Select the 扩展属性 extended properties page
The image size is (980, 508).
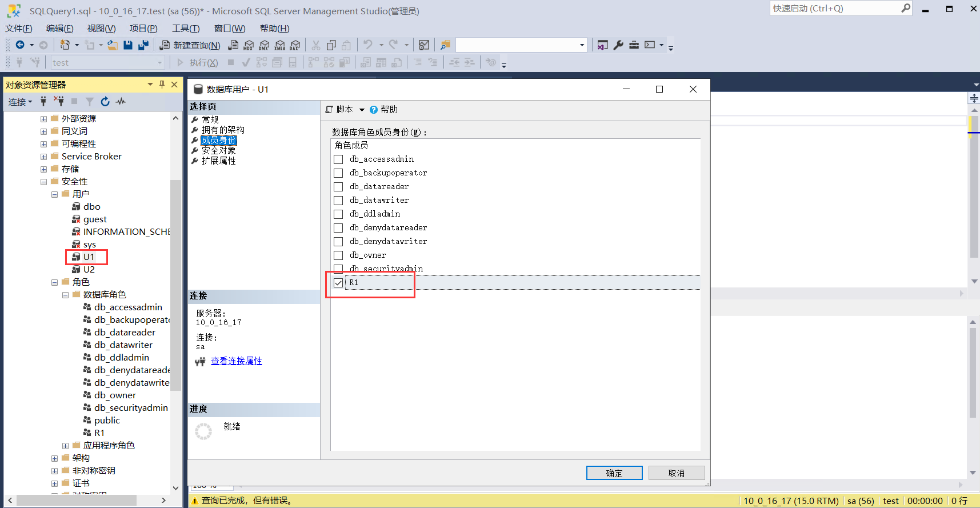point(218,161)
